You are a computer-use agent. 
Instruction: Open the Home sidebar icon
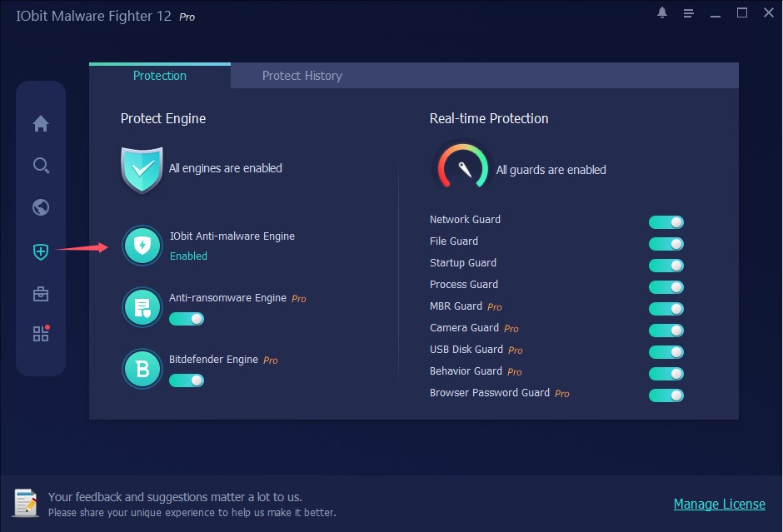point(41,123)
